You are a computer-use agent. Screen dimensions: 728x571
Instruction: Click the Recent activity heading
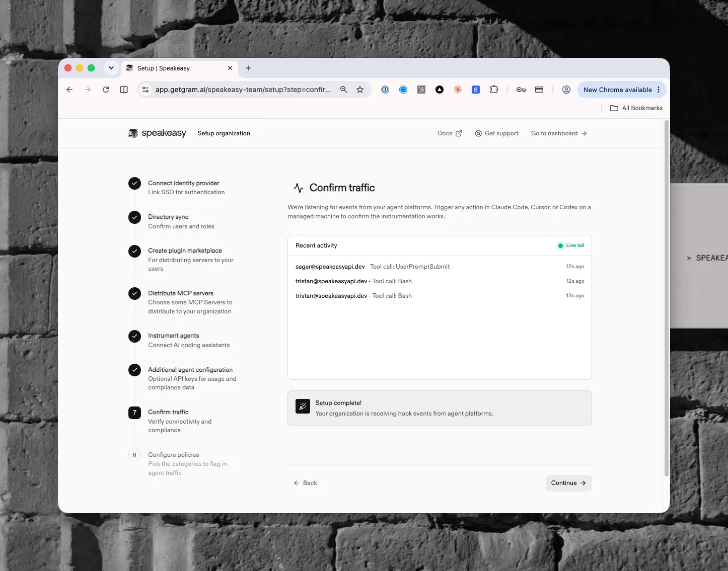(316, 246)
